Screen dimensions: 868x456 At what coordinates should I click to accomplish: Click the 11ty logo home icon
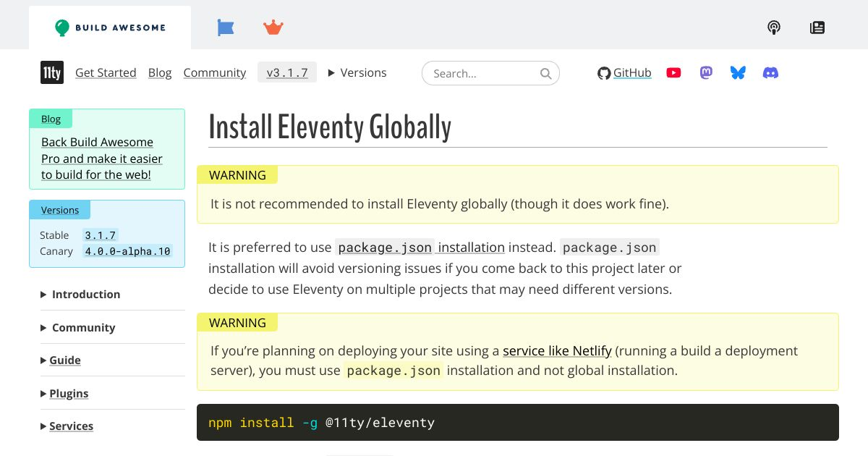(52, 72)
